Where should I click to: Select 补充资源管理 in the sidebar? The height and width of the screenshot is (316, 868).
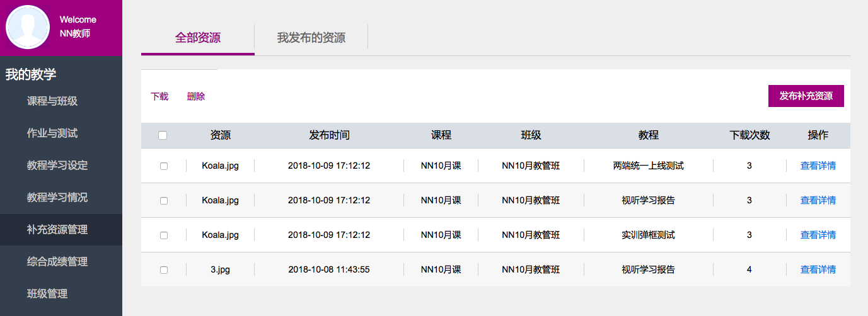(57, 230)
